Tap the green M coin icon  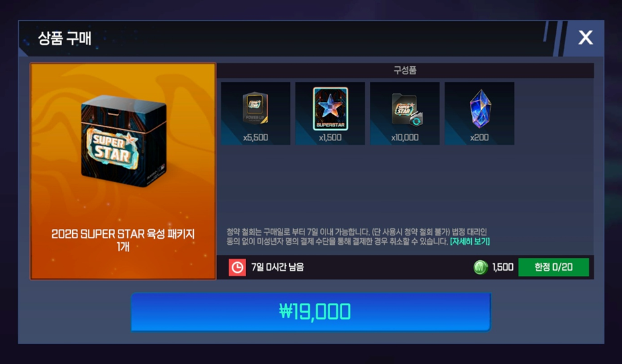point(480,267)
